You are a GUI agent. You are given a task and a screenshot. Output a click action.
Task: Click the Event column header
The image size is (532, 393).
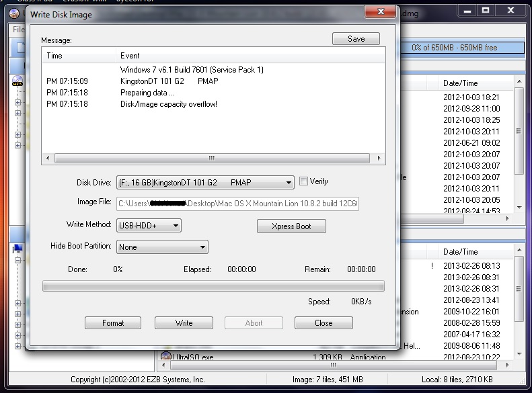tap(250, 56)
